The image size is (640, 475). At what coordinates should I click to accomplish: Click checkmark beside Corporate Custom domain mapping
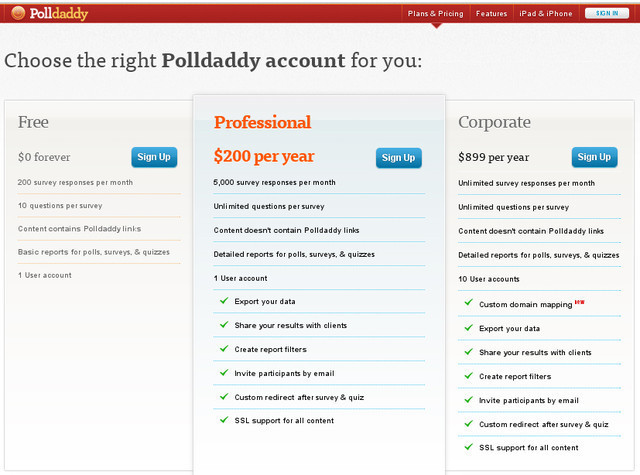[x=468, y=304]
